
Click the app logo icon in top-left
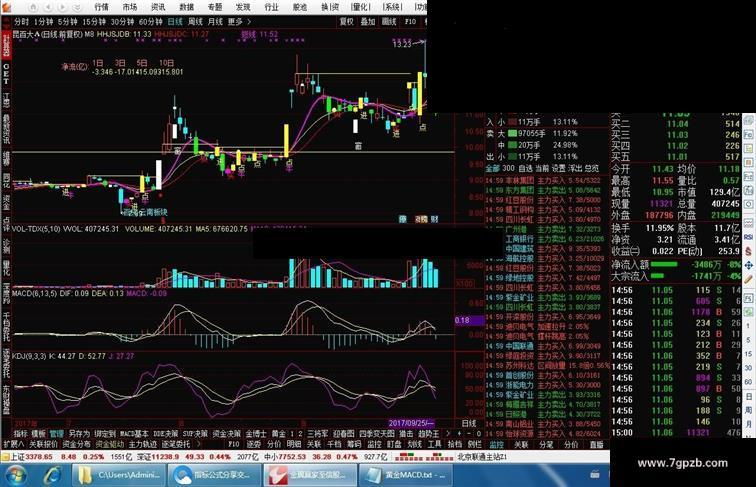(x=8, y=7)
